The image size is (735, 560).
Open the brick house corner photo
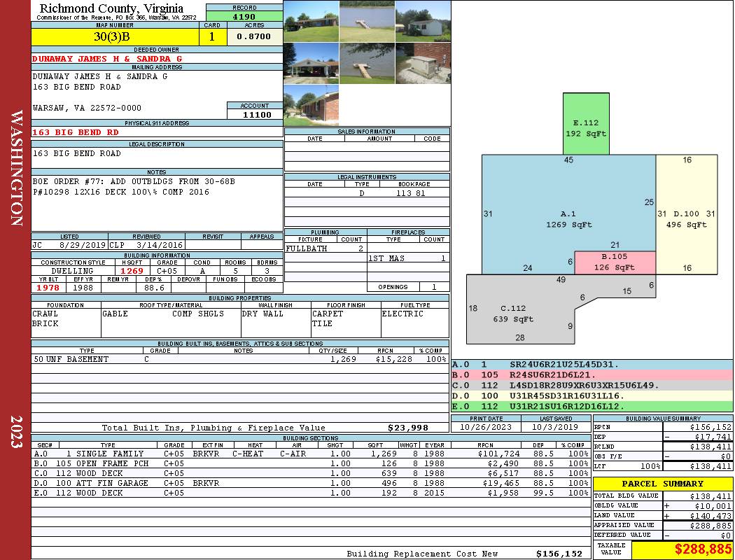tap(311, 105)
